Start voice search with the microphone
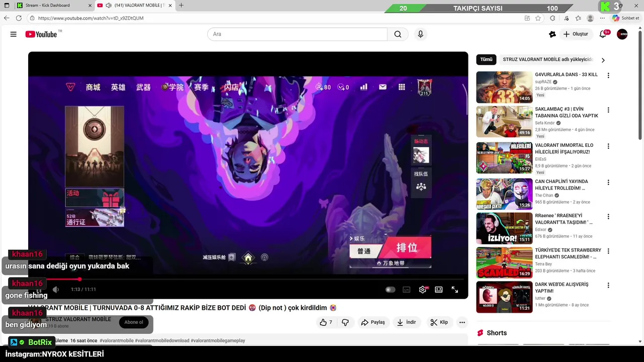The width and height of the screenshot is (644, 362). point(421,34)
